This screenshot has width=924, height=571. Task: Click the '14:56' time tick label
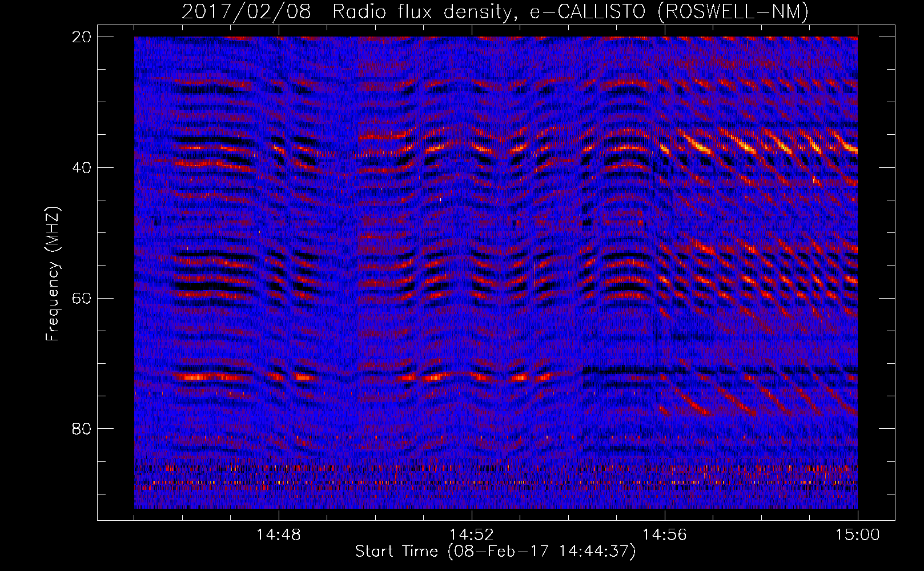[665, 535]
